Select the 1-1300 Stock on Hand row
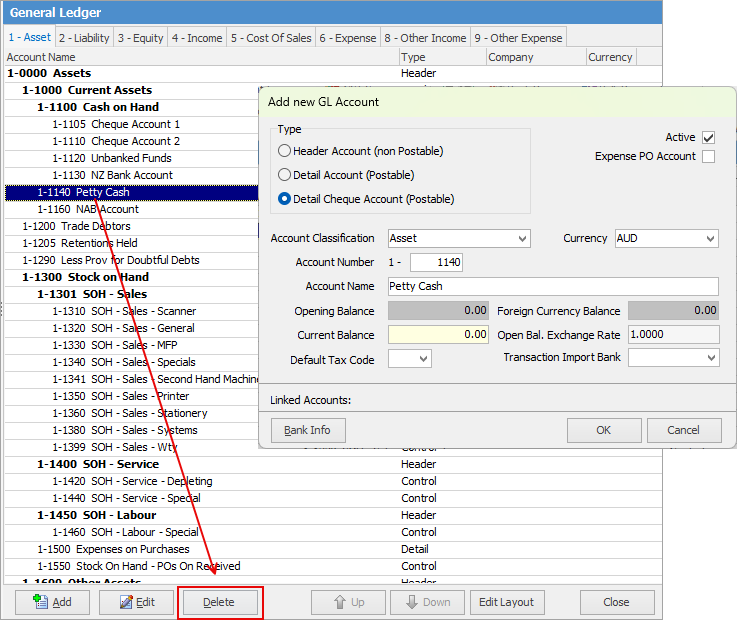The height and width of the screenshot is (620, 737). click(x=132, y=277)
